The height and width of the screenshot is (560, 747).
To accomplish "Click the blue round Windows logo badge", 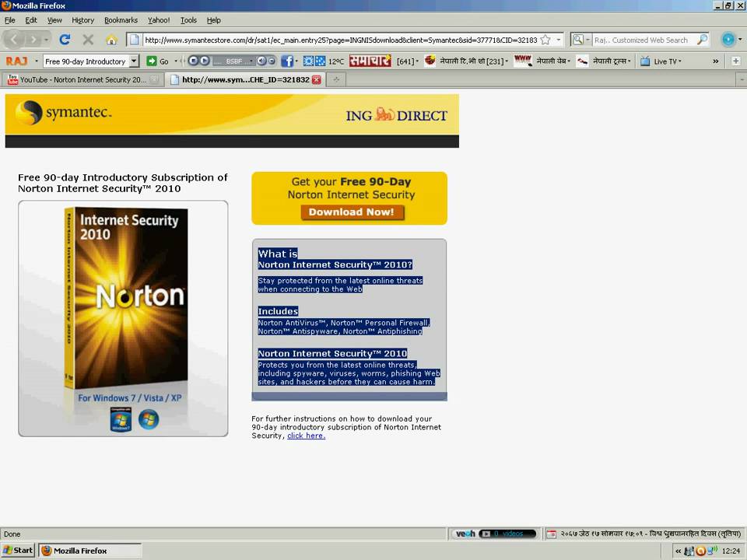I will (149, 419).
